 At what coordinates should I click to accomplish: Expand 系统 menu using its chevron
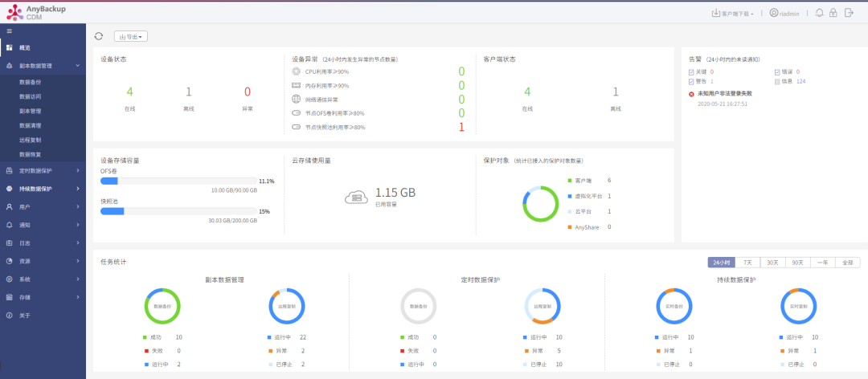(x=77, y=279)
